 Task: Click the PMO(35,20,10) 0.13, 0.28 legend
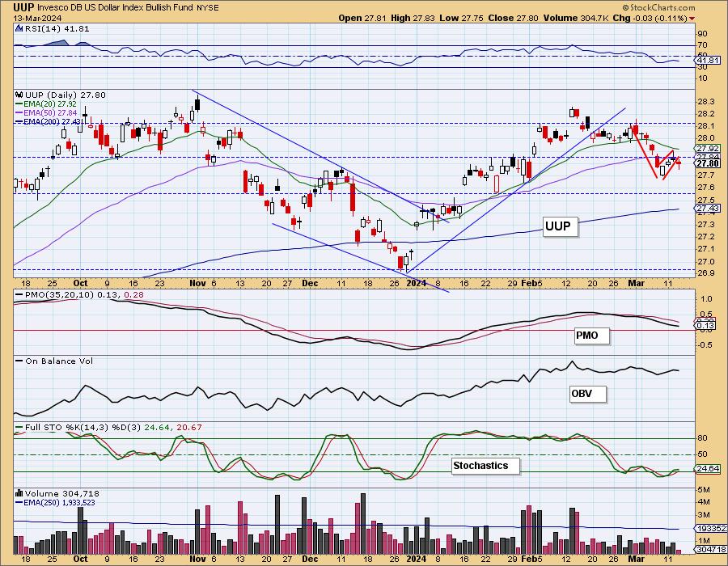pos(79,295)
